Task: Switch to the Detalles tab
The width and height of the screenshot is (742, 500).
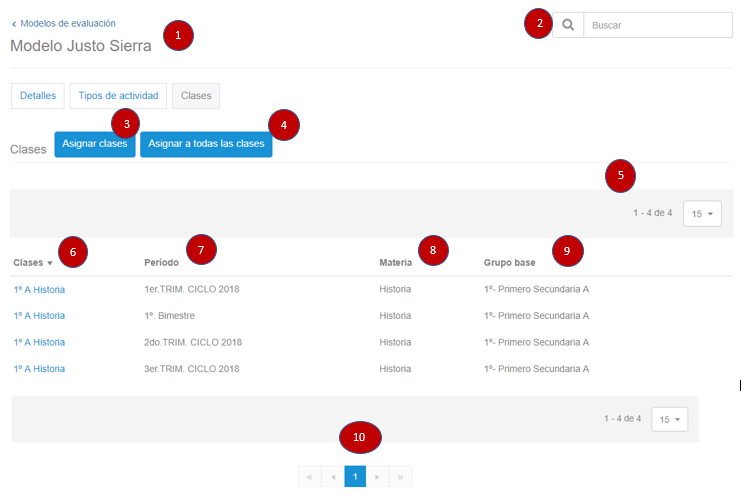Action: (38, 95)
